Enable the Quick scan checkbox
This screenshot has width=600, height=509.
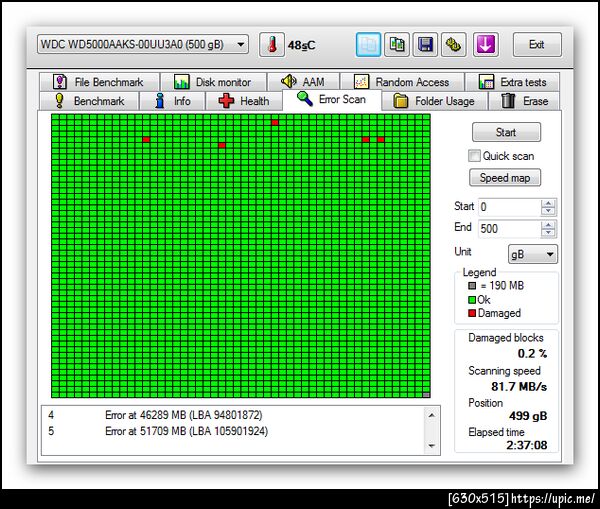click(474, 156)
